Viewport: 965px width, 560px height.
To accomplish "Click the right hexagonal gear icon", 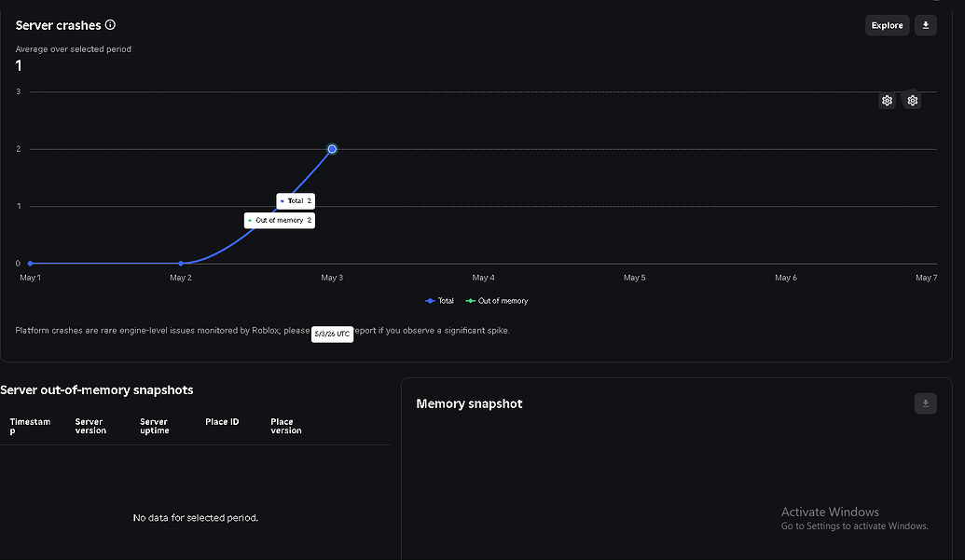I will (912, 101).
